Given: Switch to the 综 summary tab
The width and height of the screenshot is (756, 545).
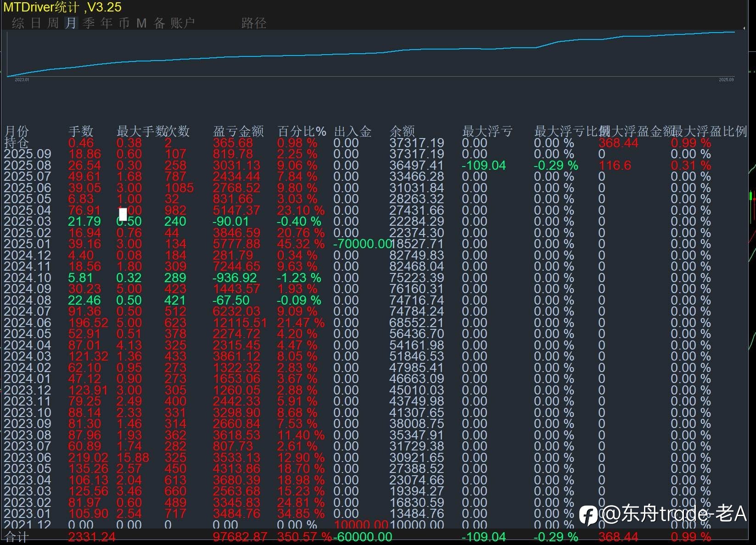Looking at the screenshot, I should pyautogui.click(x=18, y=23).
